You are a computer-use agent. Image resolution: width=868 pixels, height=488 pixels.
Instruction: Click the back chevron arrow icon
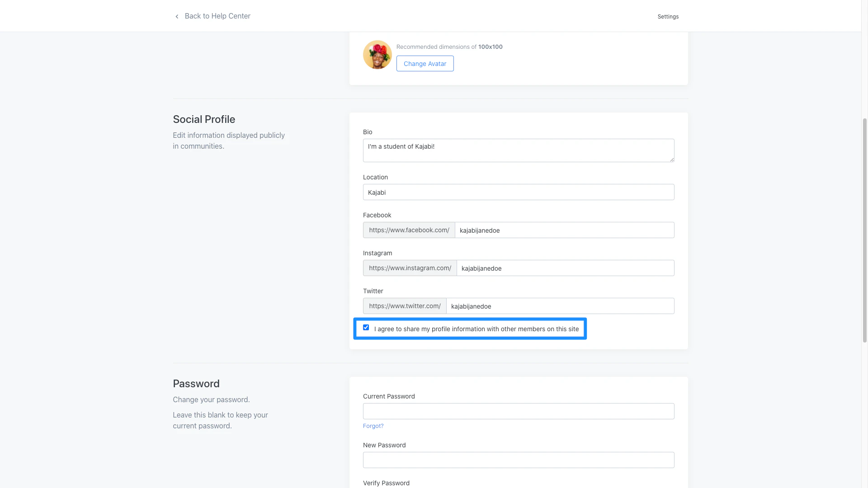pyautogui.click(x=177, y=17)
